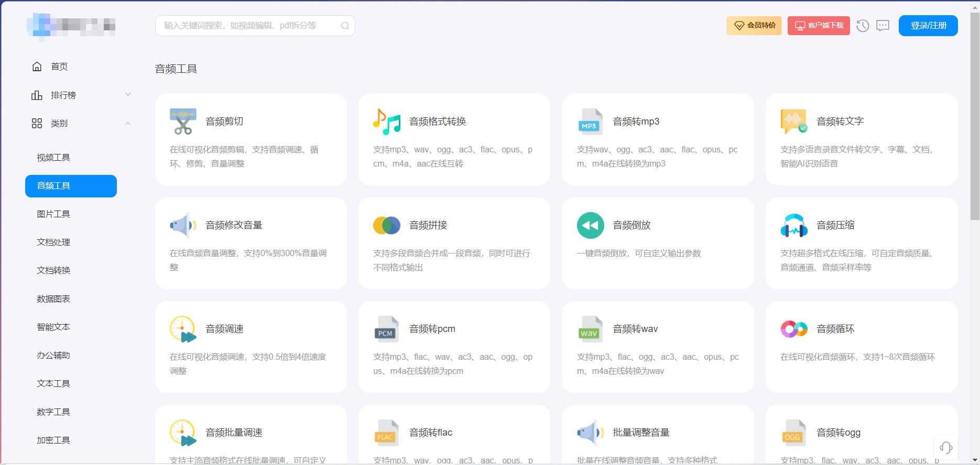This screenshot has height=465, width=980.
Task: Select the 音频循环 loop rings icon
Action: click(794, 329)
